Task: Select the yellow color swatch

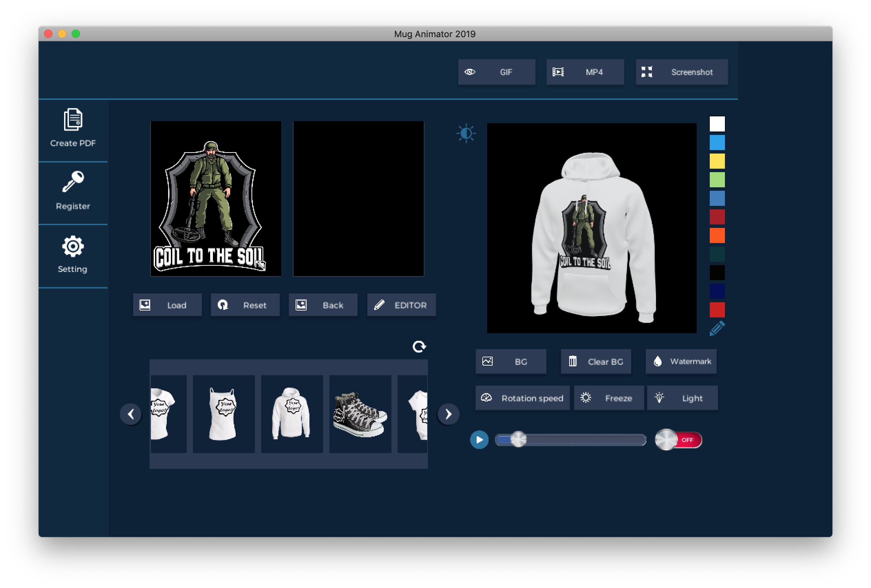Action: [717, 161]
